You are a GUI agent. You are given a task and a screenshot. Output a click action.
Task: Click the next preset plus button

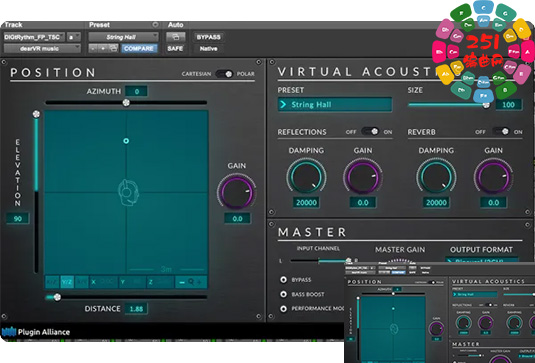coord(103,48)
